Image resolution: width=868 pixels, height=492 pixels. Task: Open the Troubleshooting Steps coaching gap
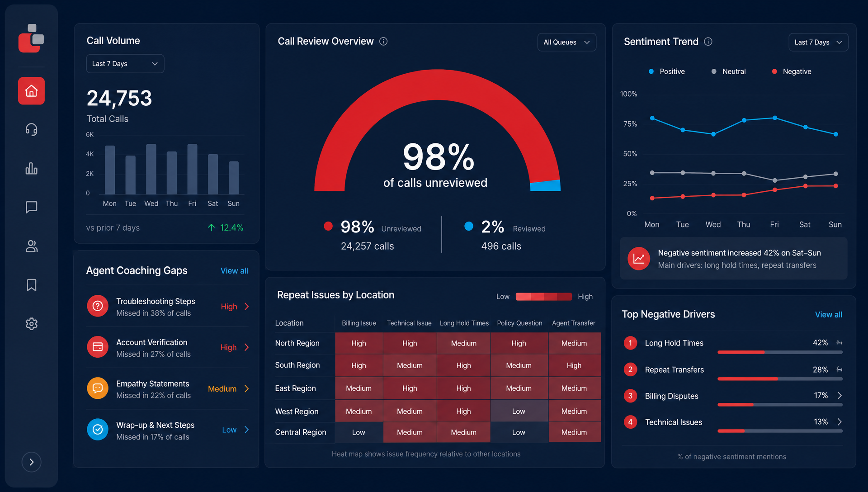(x=167, y=307)
